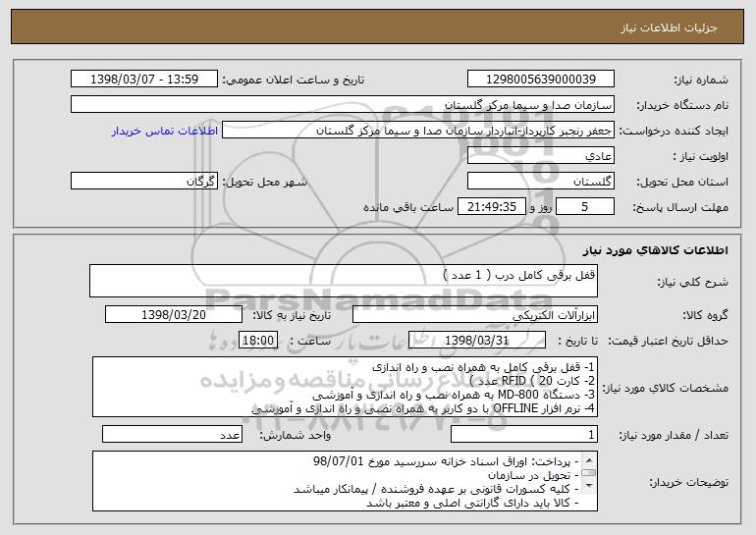Click the line about RFID کارت 20

532,381
